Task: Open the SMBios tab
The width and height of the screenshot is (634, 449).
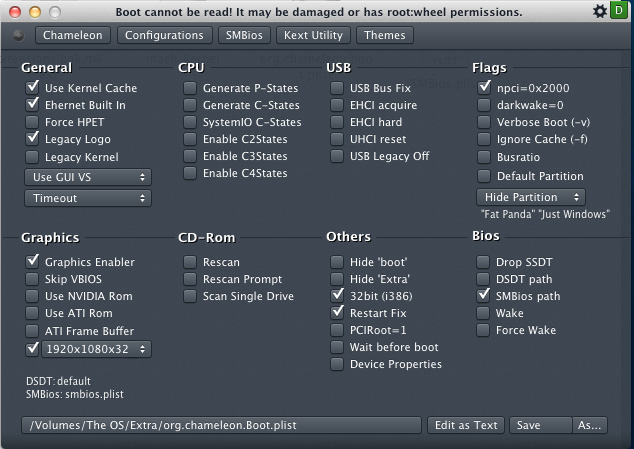Action: [244, 35]
